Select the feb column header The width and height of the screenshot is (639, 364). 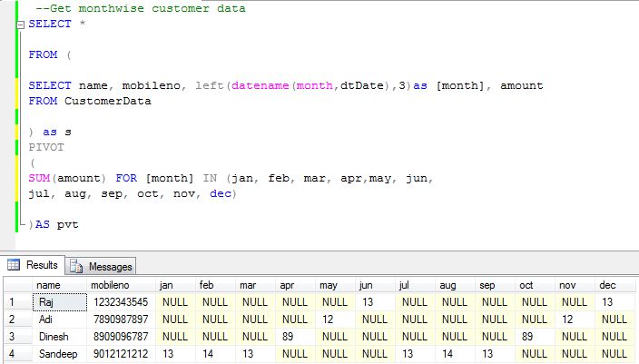coord(215,285)
